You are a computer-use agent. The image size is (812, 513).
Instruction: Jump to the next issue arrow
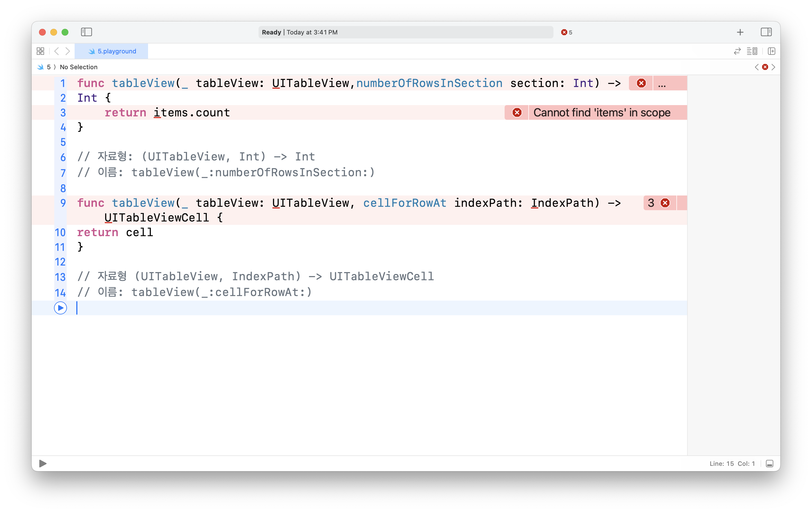point(774,67)
